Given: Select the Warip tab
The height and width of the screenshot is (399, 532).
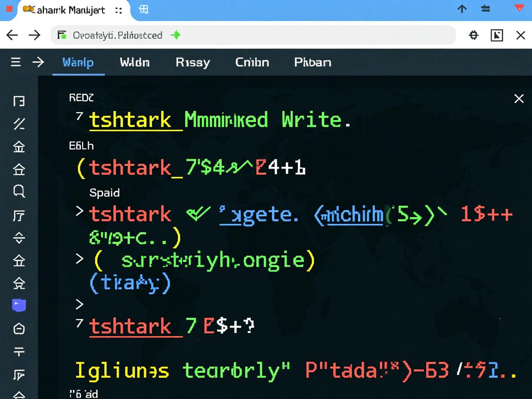Looking at the screenshot, I should (x=78, y=62).
